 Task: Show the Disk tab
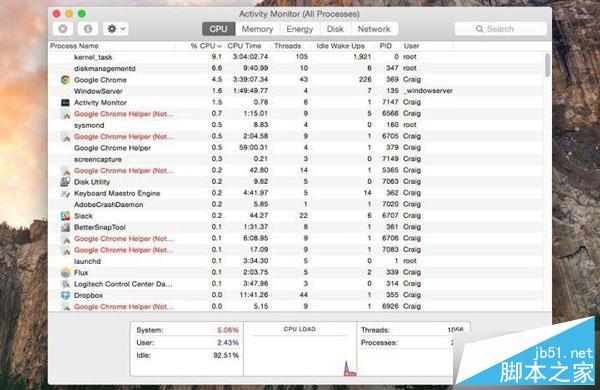click(x=335, y=29)
